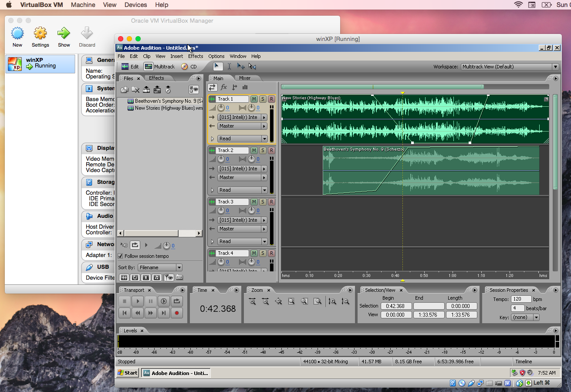Switch to CD view
The width and height of the screenshot is (571, 392).
click(x=189, y=67)
